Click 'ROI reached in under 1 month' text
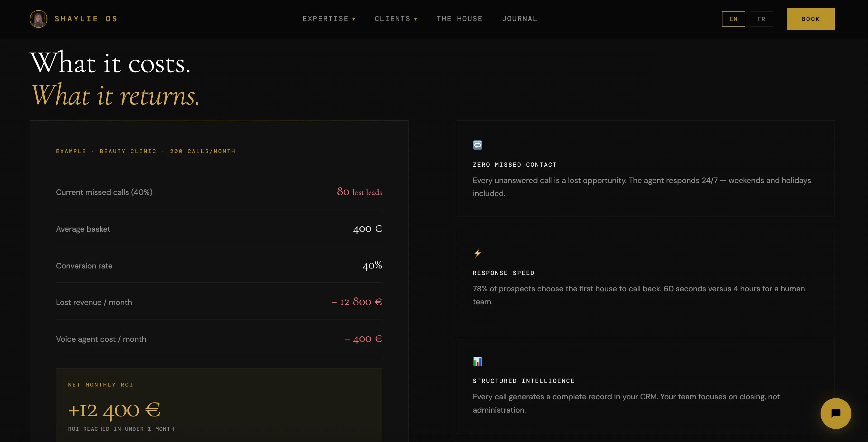This screenshot has height=442, width=868. 121,429
